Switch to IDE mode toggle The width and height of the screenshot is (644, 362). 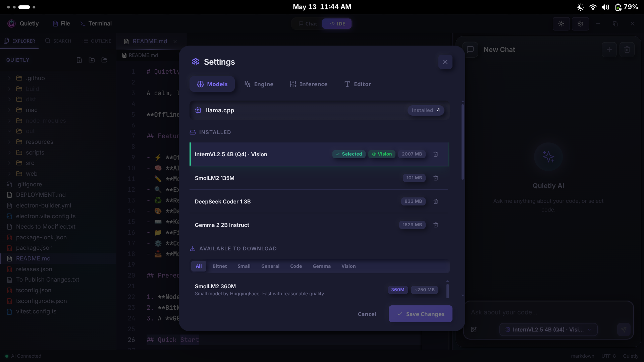coord(337,24)
